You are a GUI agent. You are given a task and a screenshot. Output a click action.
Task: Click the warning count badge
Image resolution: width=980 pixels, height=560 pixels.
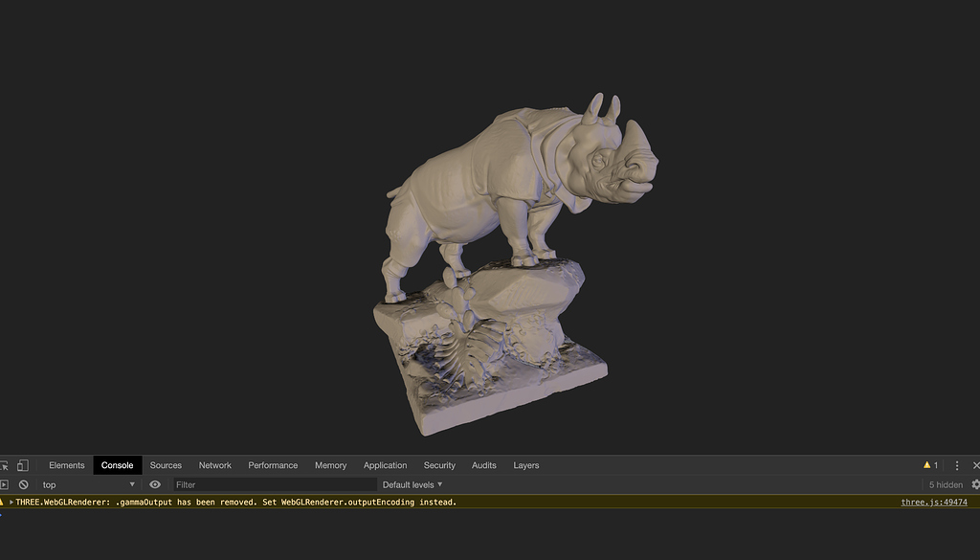[929, 464]
